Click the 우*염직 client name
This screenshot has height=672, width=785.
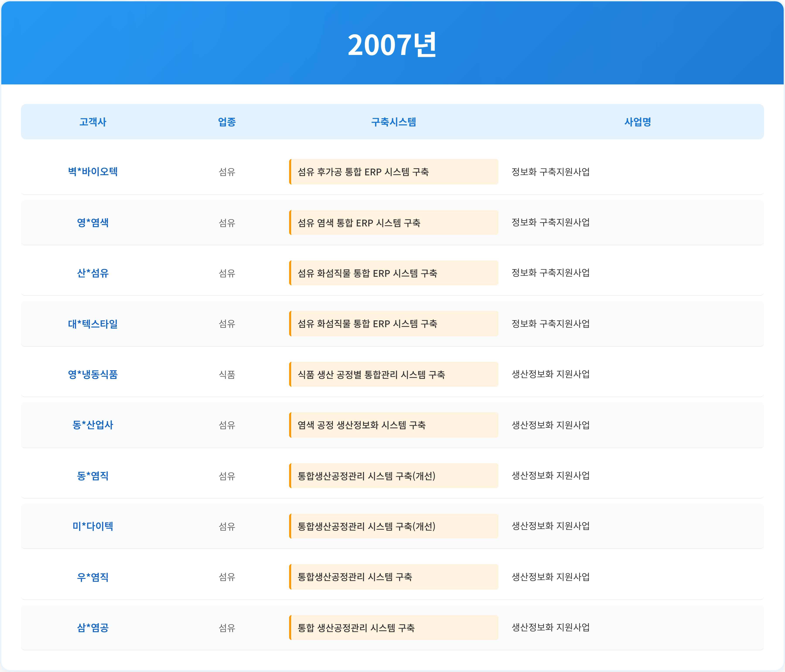click(93, 577)
